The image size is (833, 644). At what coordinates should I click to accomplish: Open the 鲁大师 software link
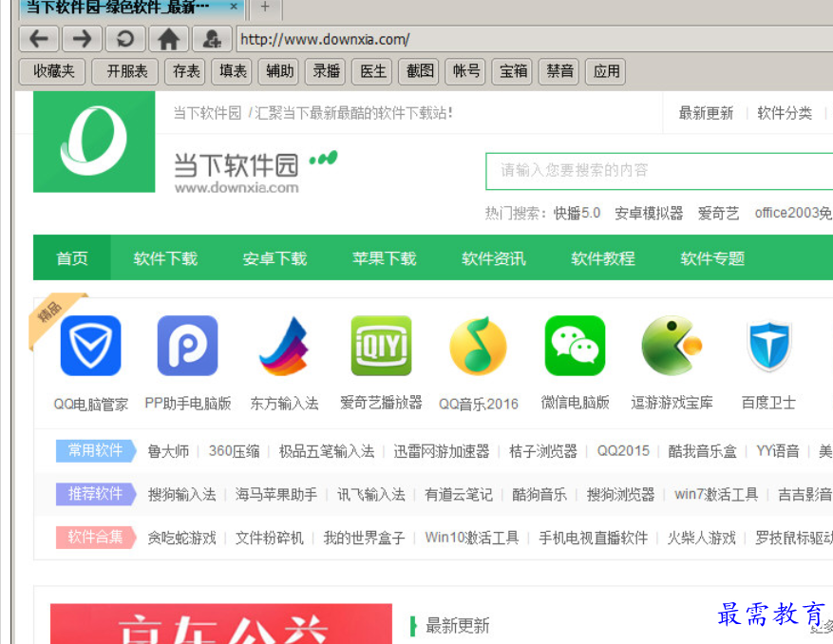click(168, 451)
